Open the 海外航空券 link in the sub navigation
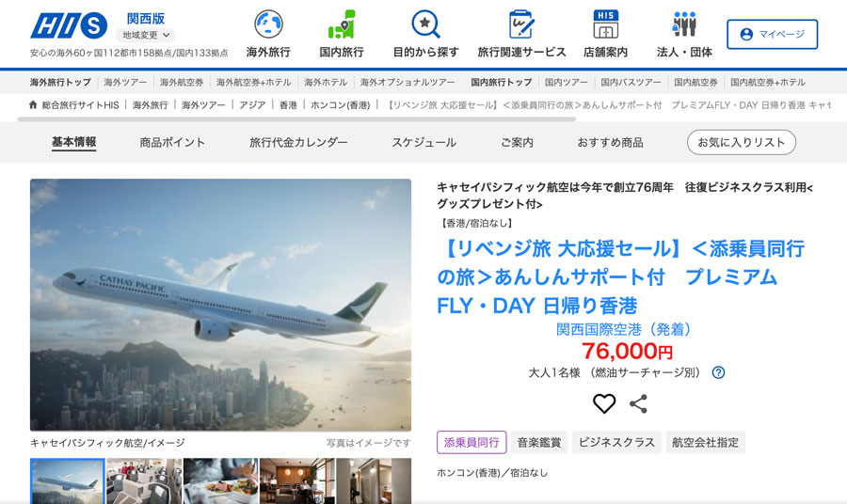The height and width of the screenshot is (504, 847). pyautogui.click(x=182, y=82)
